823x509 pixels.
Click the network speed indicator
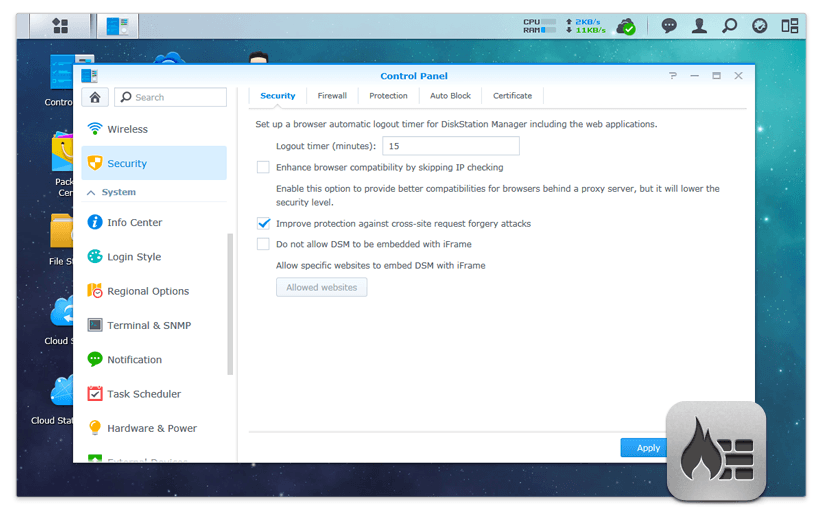pyautogui.click(x=585, y=26)
